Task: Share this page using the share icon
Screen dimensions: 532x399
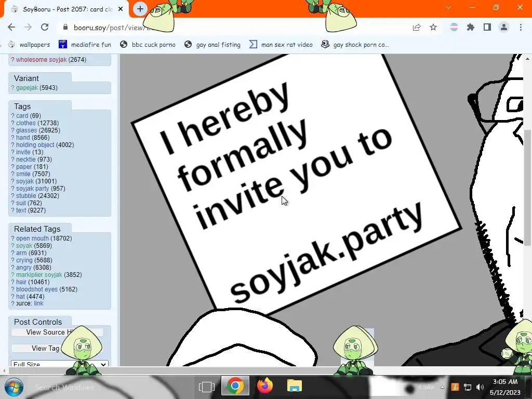Action: click(417, 27)
